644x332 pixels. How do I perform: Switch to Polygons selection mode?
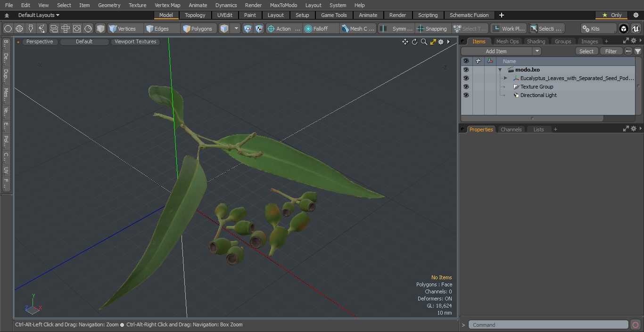point(199,29)
